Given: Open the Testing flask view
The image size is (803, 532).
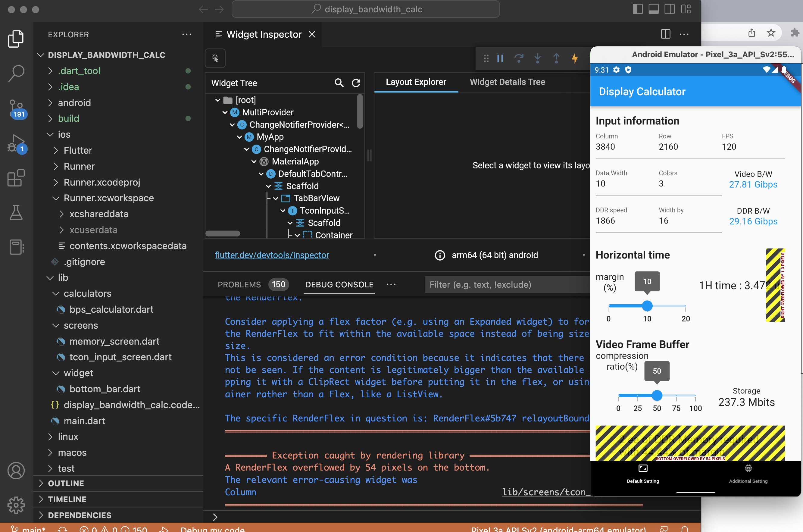Looking at the screenshot, I should coord(16,212).
